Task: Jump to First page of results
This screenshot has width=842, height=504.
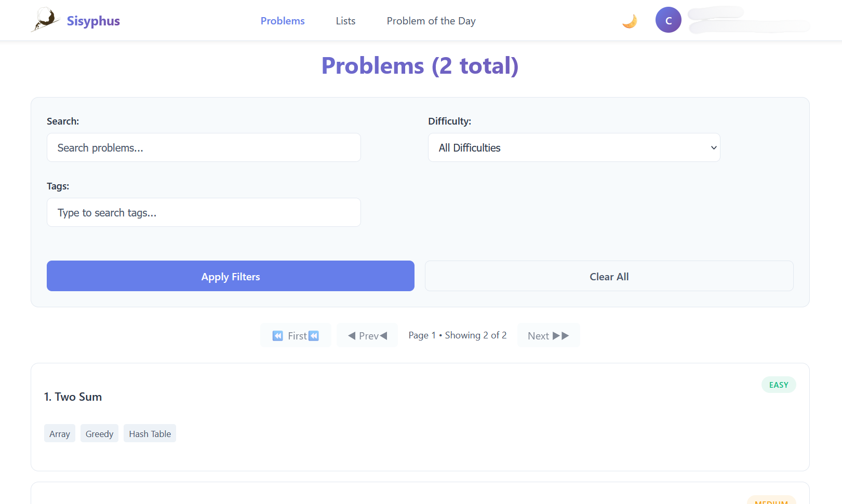Action: 296,335
